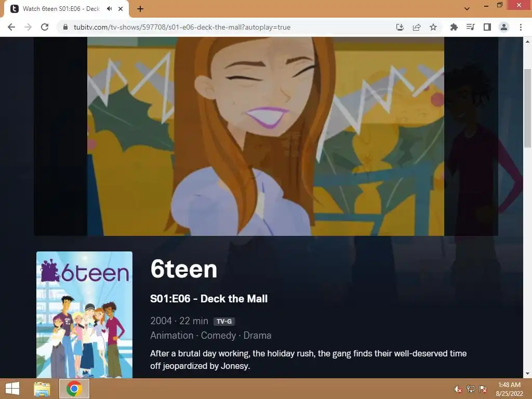Click the scrollbar up arrow
The width and height of the screenshot is (532, 399).
(527, 42)
